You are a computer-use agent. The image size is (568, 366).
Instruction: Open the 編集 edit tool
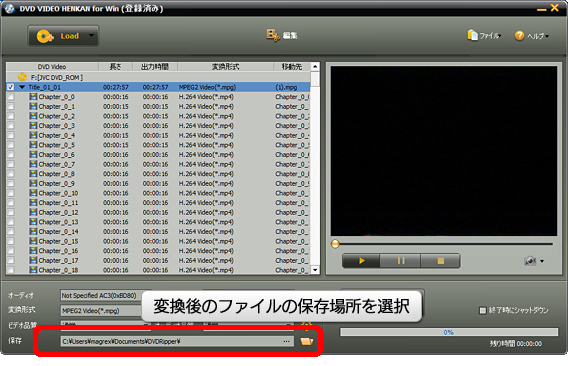(282, 35)
